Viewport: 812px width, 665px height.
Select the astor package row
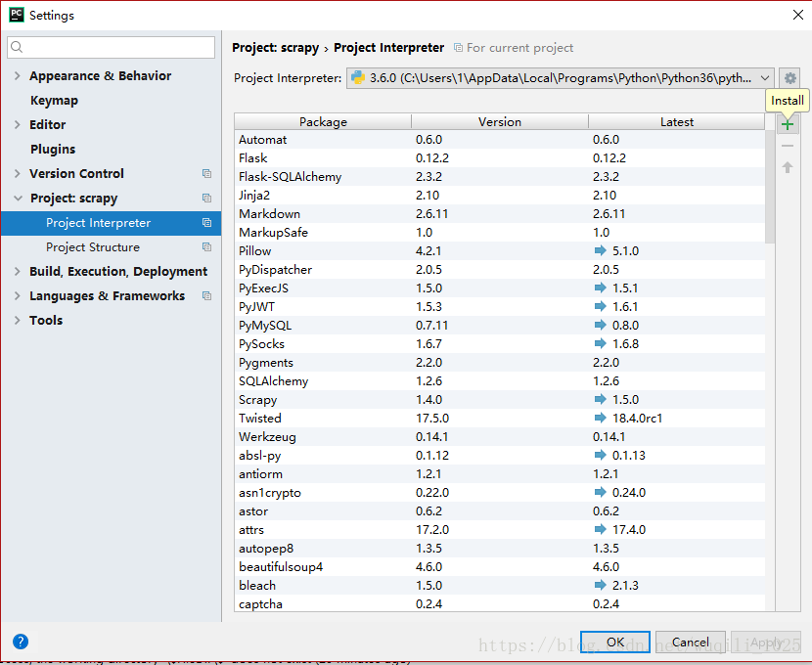pos(500,511)
